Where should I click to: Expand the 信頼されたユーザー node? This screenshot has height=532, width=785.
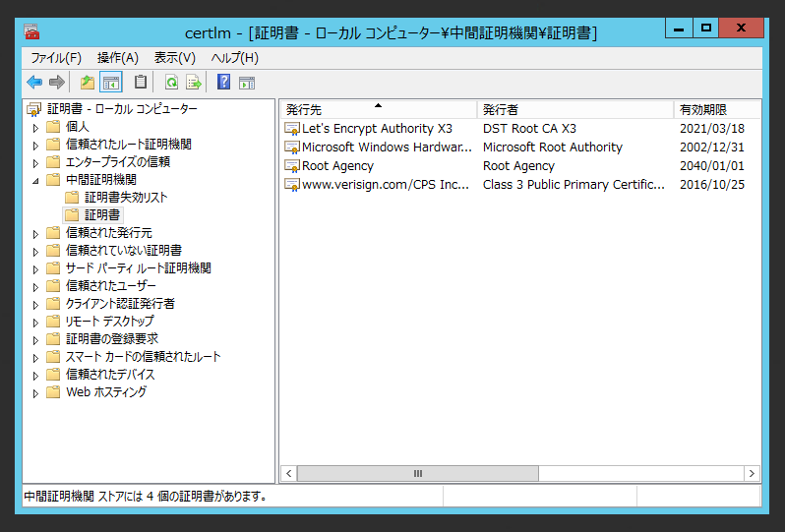35,287
